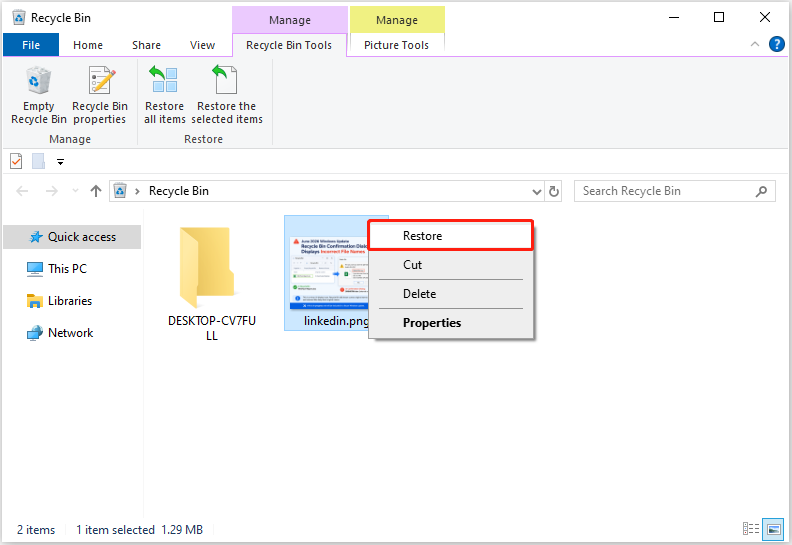Screen dimensions: 792x545
Task: Close the Recycle Bin window
Action: click(765, 18)
